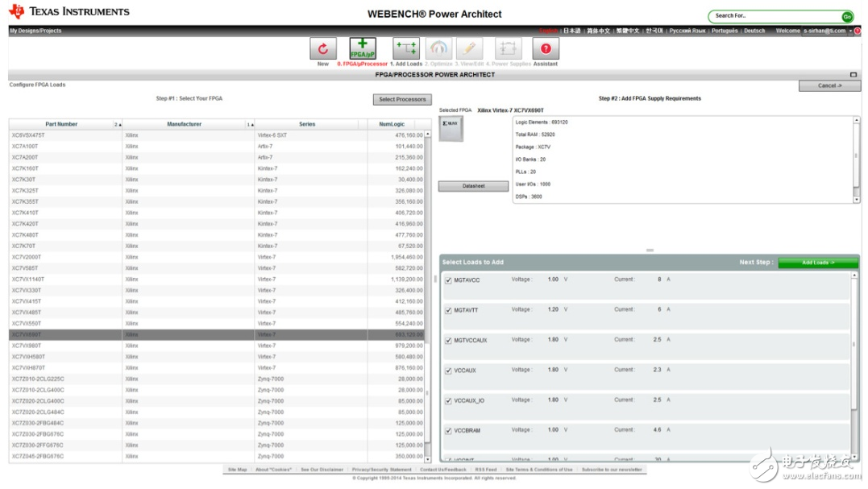Image resolution: width=868 pixels, height=489 pixels.
Task: Sort by the NumLogic column header
Action: coord(392,124)
